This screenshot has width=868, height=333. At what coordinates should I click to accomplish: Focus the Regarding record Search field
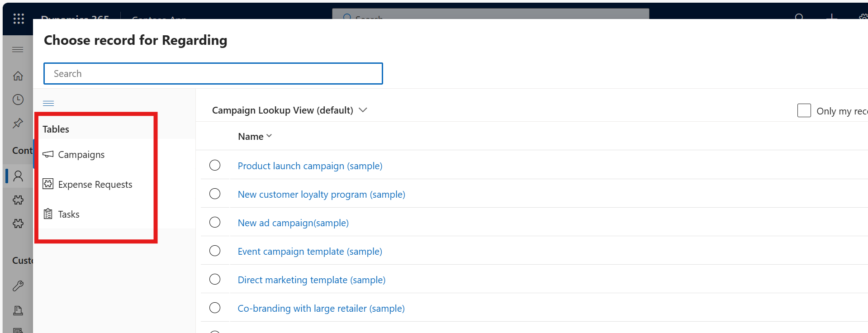click(x=213, y=74)
